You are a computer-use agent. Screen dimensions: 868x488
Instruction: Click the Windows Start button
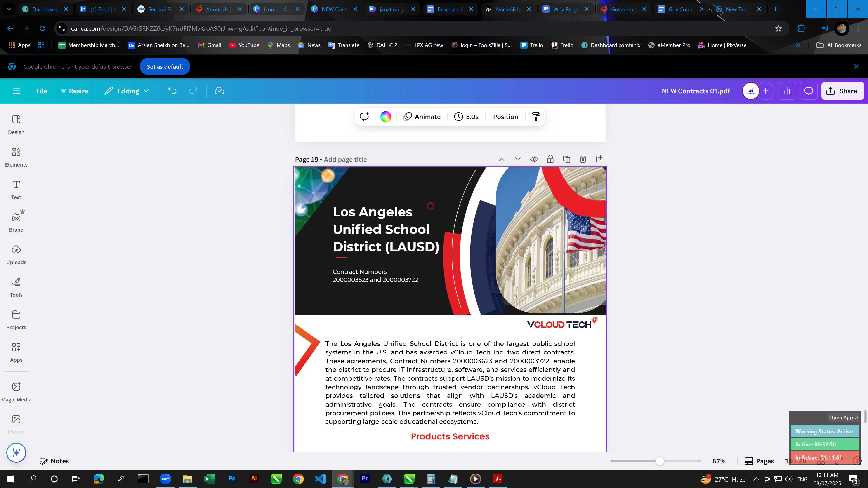[10, 479]
